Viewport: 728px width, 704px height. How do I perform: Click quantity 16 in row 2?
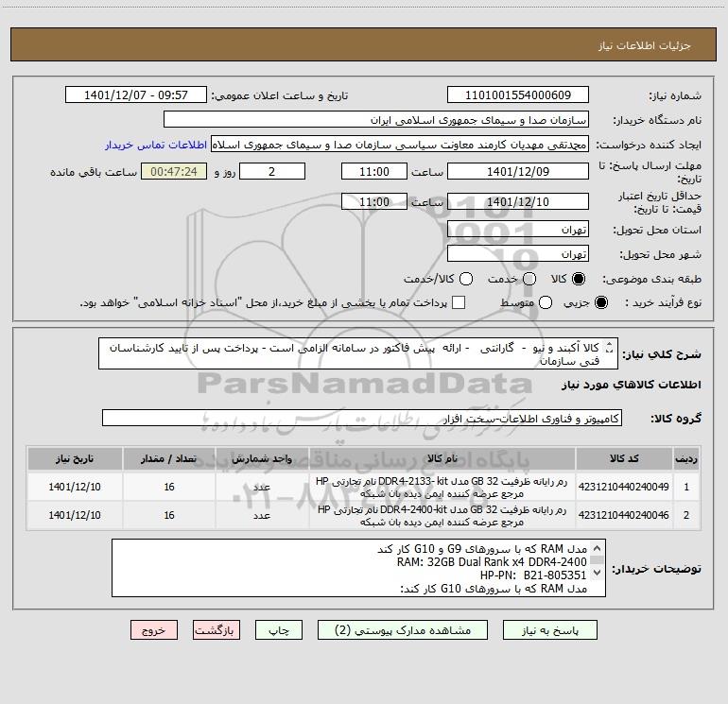pyautogui.click(x=169, y=515)
